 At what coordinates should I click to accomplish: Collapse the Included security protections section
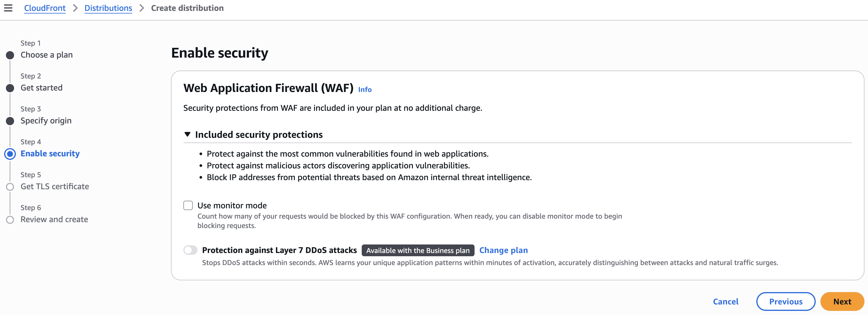click(x=188, y=134)
